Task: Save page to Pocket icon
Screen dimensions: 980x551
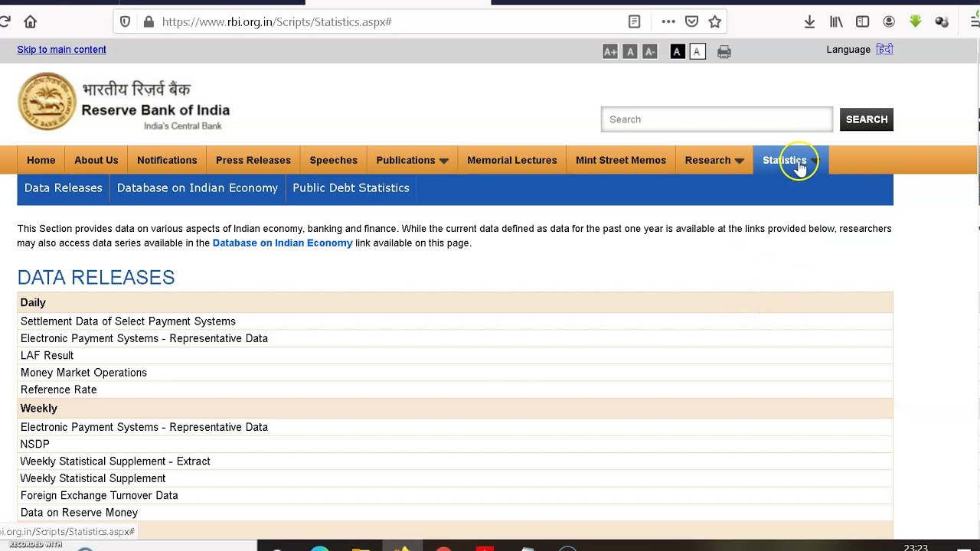Action: click(x=691, y=21)
